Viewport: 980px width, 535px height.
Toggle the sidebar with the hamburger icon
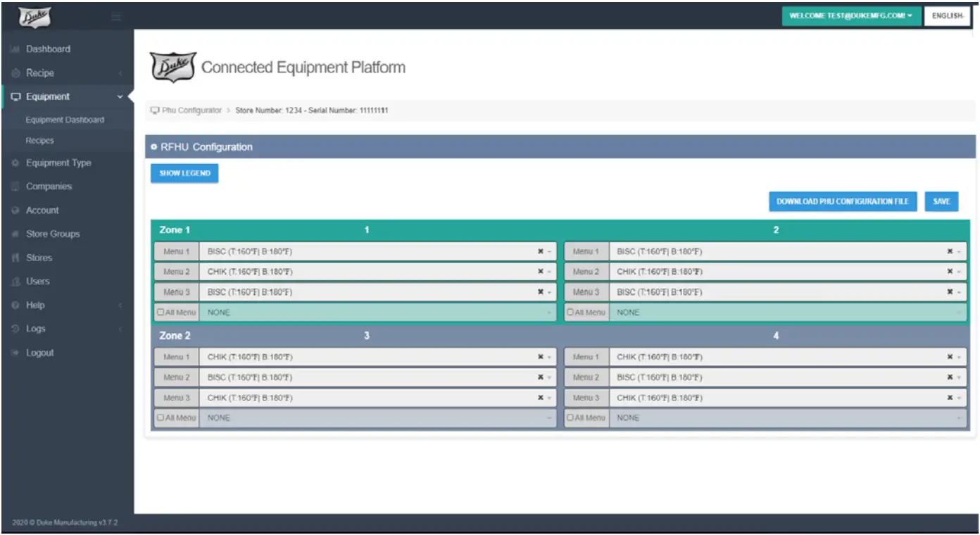[116, 16]
